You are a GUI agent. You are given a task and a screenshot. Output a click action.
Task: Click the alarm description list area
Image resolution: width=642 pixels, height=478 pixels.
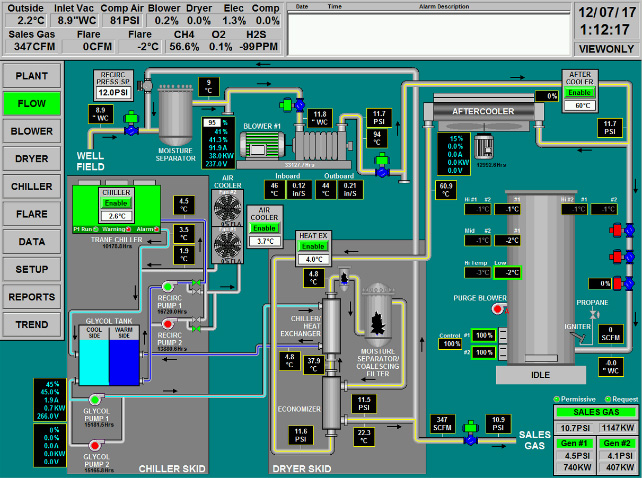pyautogui.click(x=429, y=34)
